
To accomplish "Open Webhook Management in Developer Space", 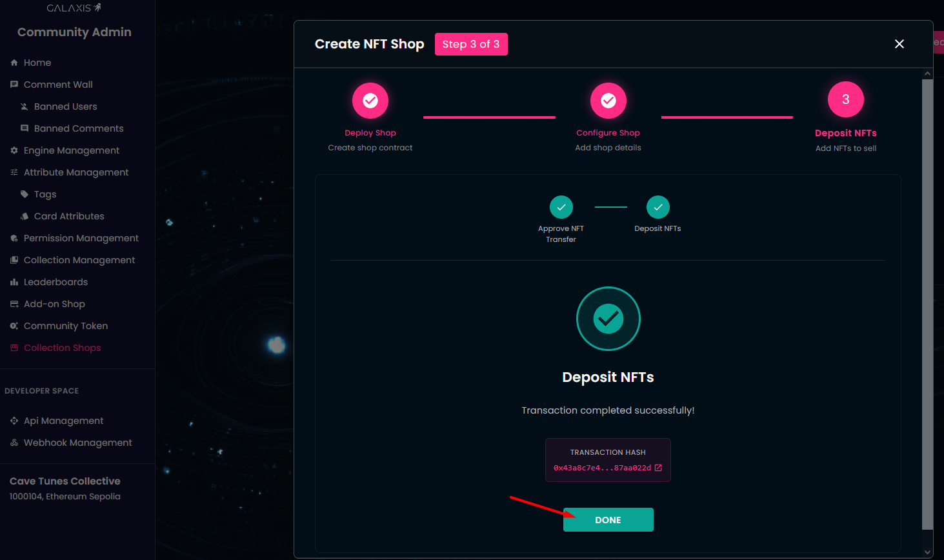I will 77,443.
